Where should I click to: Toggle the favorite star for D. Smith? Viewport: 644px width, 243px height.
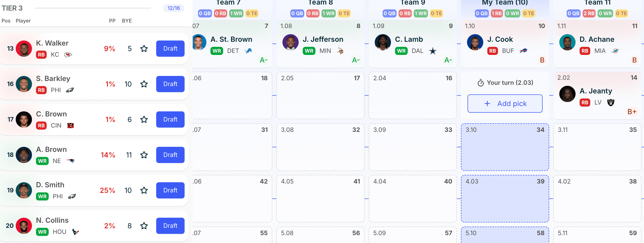[144, 190]
